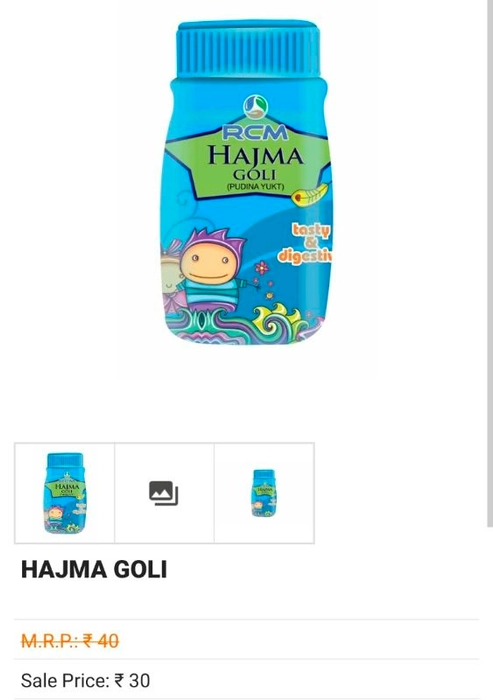Select the third small bottle thumbnail
Screen dimensions: 493x700
pyautogui.click(x=264, y=493)
